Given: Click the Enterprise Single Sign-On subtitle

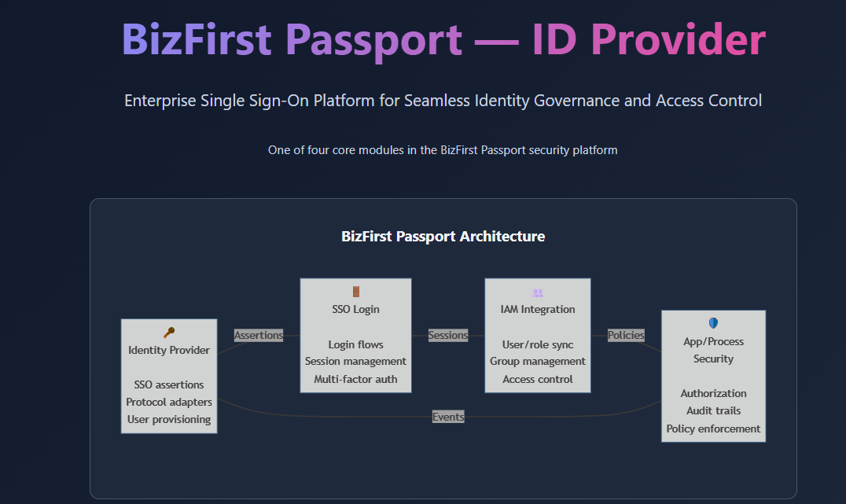Looking at the screenshot, I should click(x=443, y=101).
